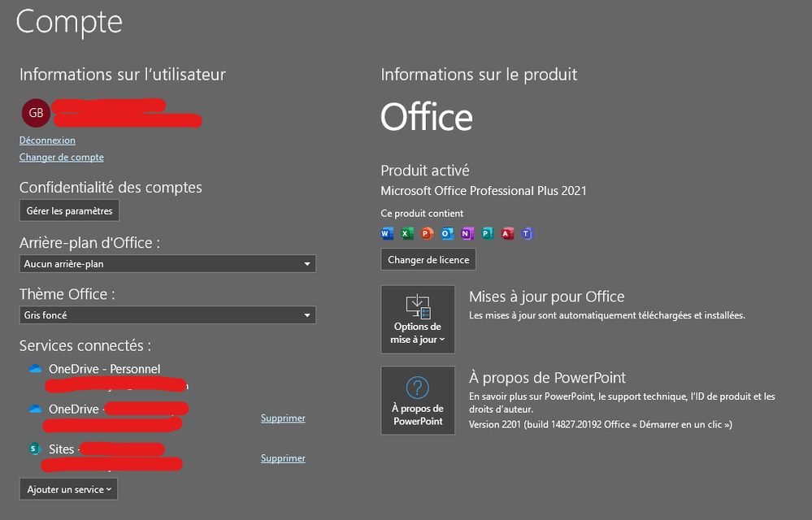
Task: Click the OneDrive - Personnel cloud icon
Action: (x=35, y=368)
